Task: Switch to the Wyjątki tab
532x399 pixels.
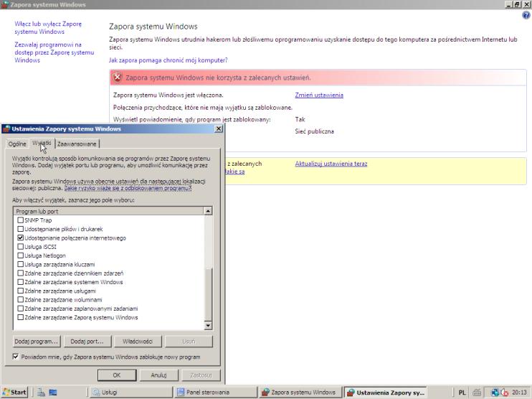Action: [x=42, y=144]
